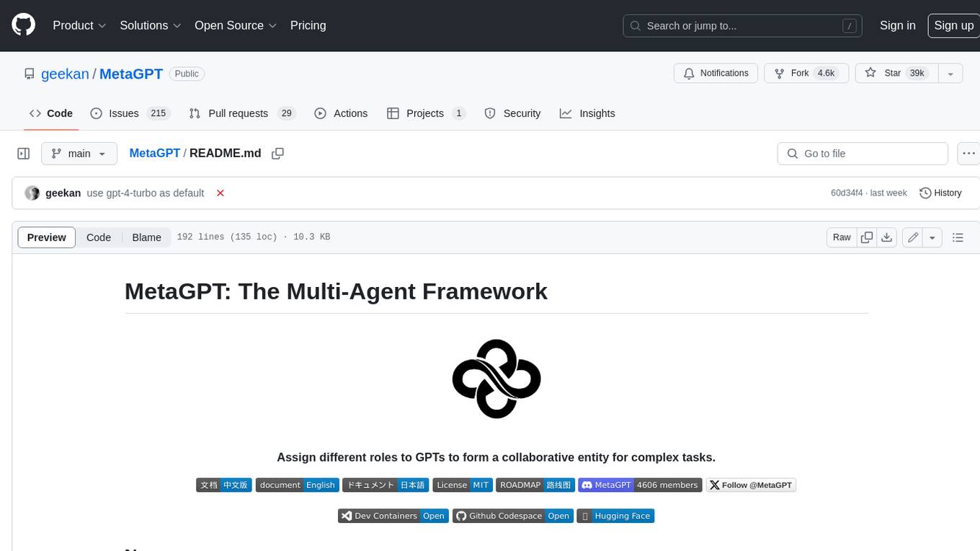Click the edit pencil icon
The width and height of the screenshot is (980, 551).
click(x=913, y=237)
